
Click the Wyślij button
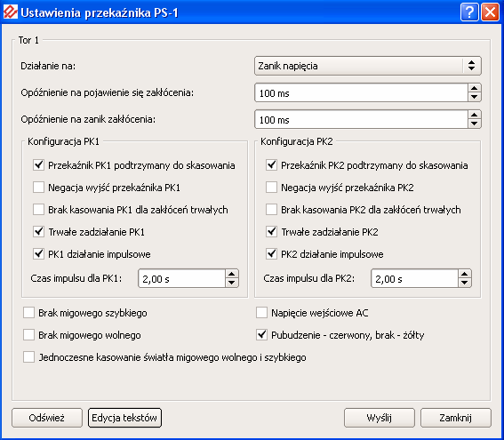tap(380, 418)
